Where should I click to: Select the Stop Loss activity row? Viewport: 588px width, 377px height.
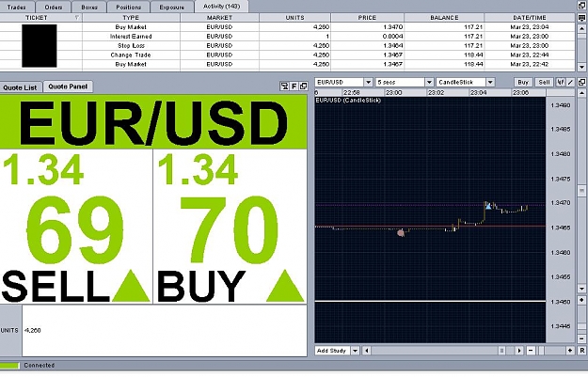pos(287,46)
